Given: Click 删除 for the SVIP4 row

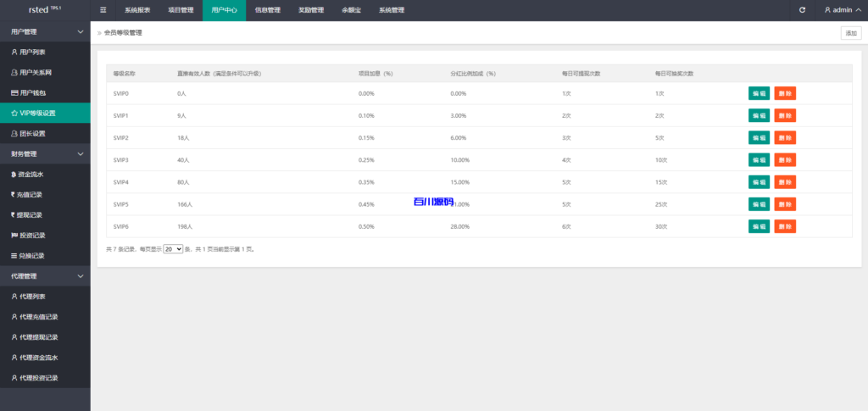Looking at the screenshot, I should point(785,182).
